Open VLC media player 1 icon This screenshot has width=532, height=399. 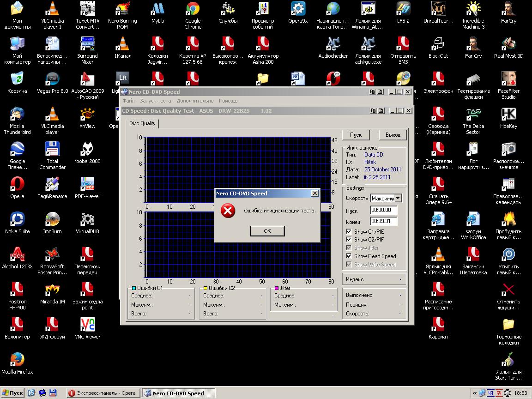click(x=52, y=15)
